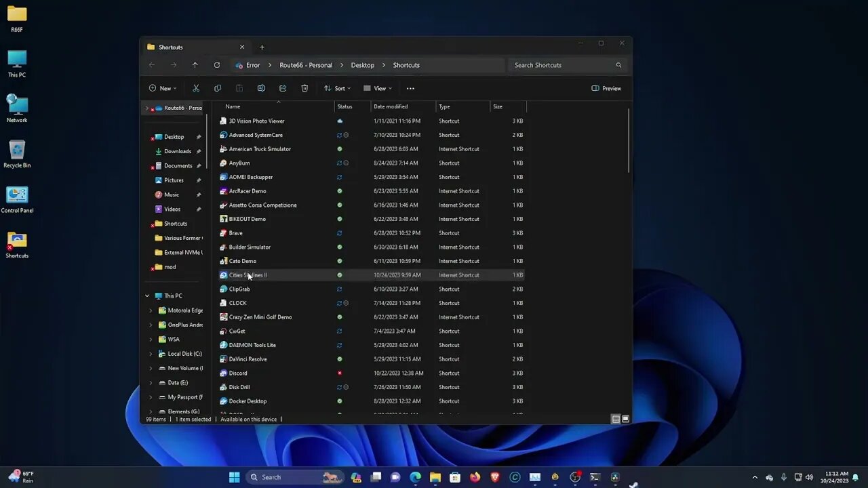Select Network desktop icon
This screenshot has width=868, height=488.
(17, 109)
